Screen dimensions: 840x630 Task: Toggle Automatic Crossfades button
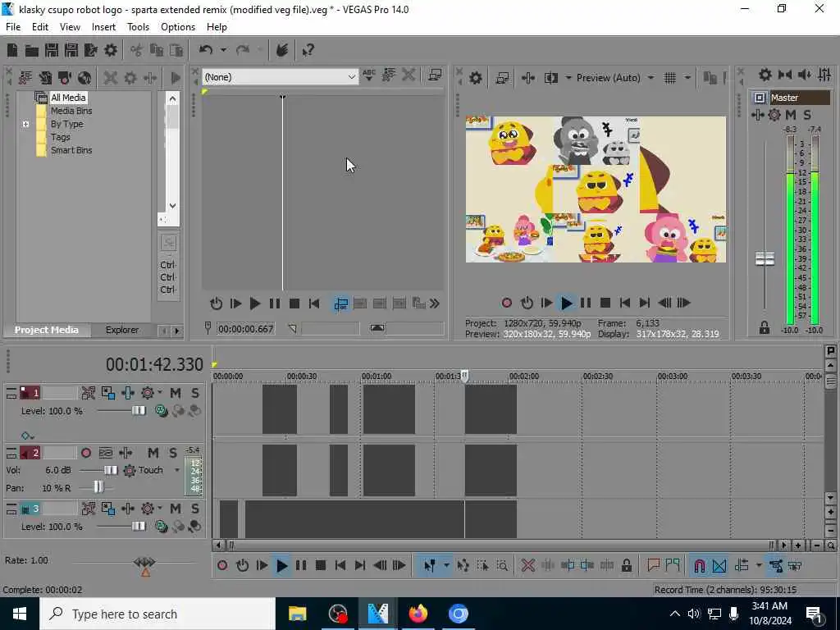coord(719,566)
